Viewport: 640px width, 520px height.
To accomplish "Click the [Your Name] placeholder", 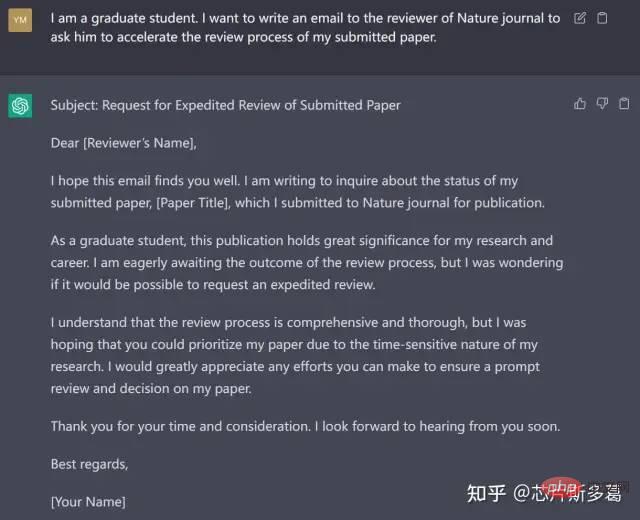I will click(x=88, y=502).
